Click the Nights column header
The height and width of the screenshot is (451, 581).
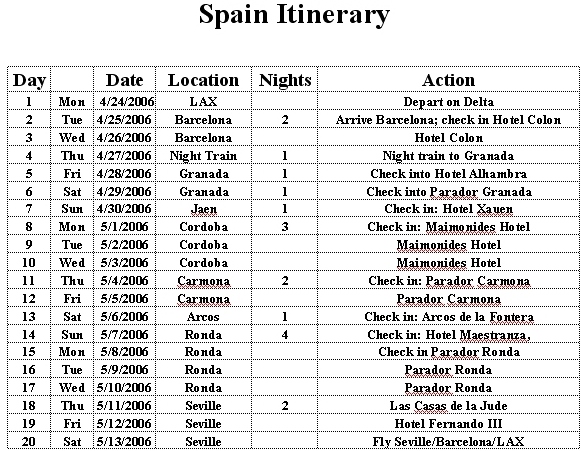pyautogui.click(x=285, y=80)
